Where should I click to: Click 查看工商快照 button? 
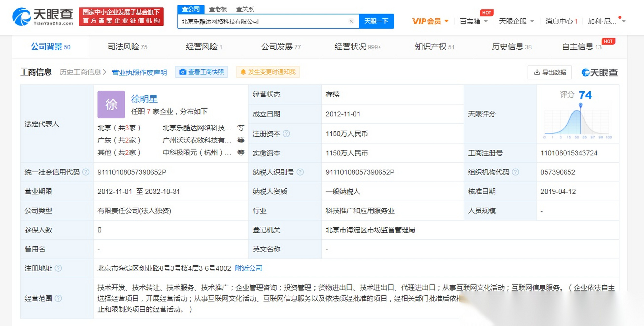pyautogui.click(x=202, y=72)
